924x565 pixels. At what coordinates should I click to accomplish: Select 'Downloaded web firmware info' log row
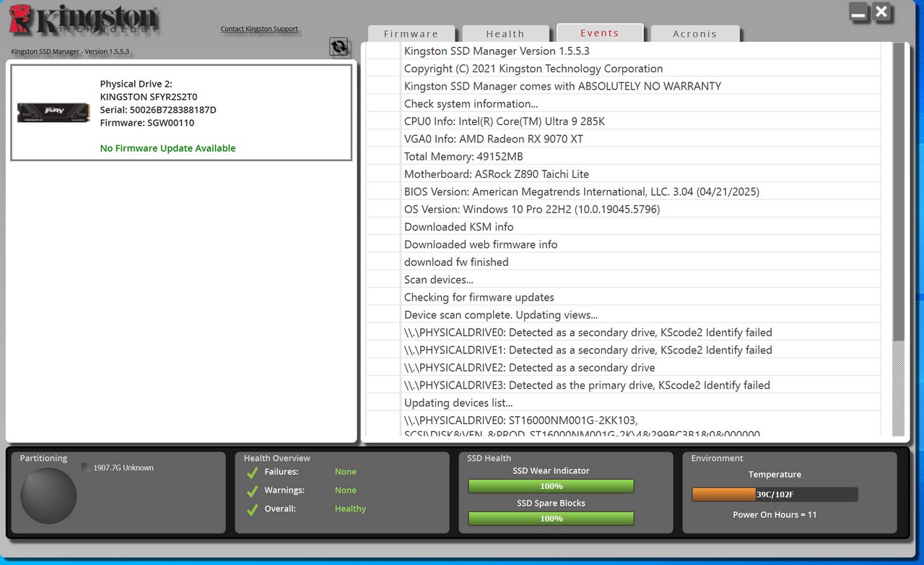(x=623, y=244)
